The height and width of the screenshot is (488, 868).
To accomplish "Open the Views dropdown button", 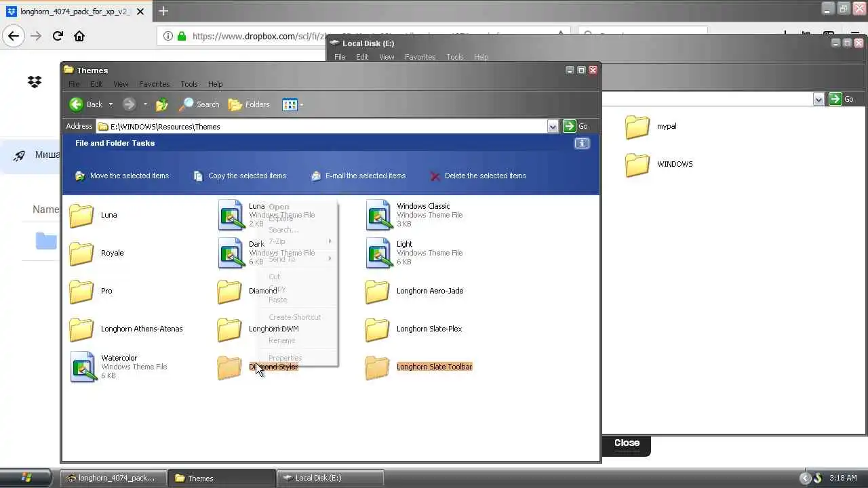I will pyautogui.click(x=292, y=104).
